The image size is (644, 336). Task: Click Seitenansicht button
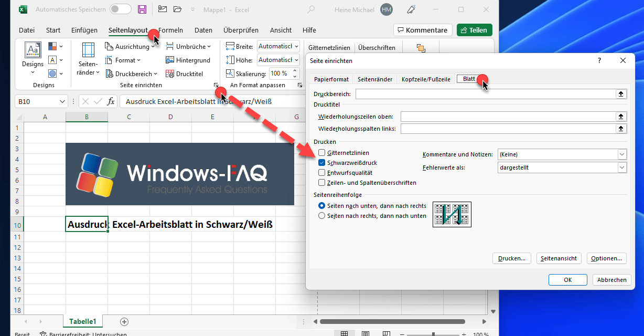[x=559, y=258]
